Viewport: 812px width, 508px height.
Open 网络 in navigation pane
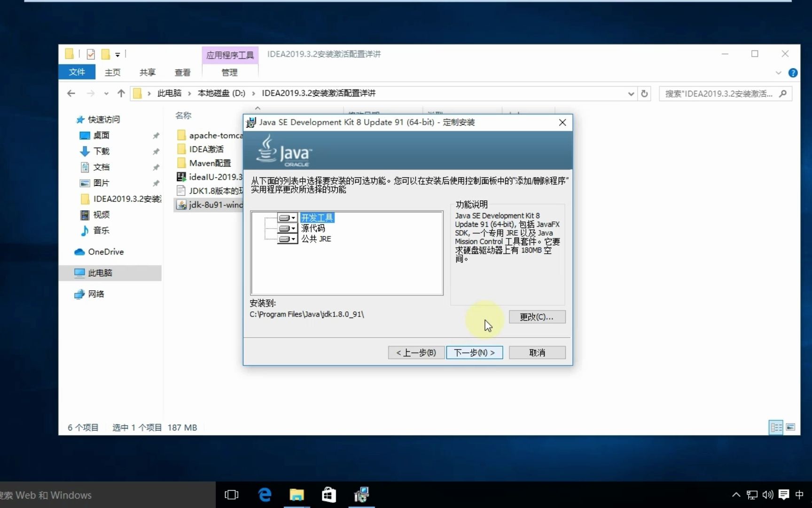point(96,294)
